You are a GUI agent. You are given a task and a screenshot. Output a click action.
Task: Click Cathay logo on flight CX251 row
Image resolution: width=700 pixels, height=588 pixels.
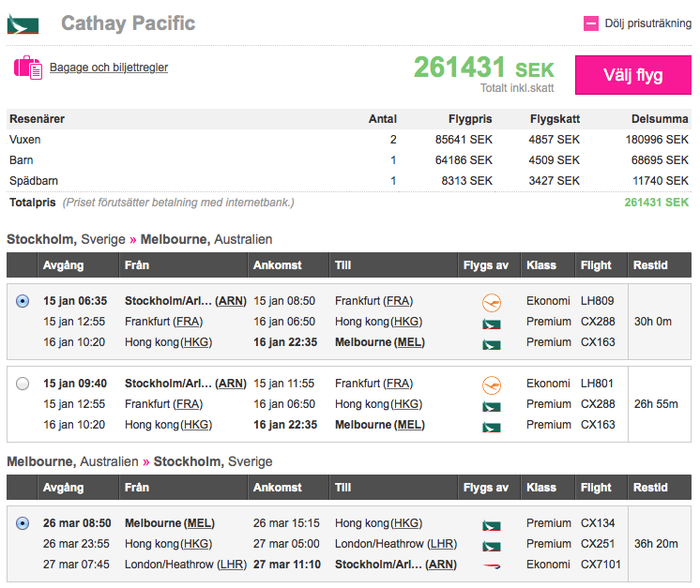(491, 545)
